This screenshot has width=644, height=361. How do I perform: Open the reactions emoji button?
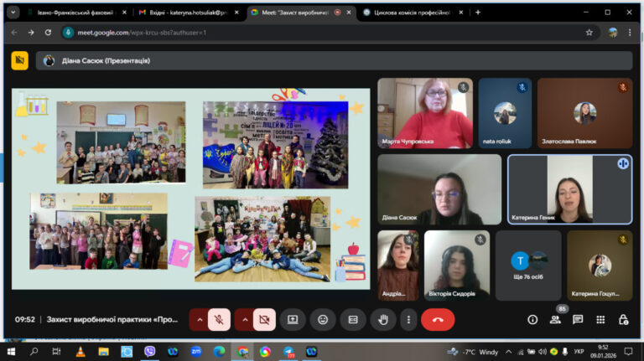[323, 320]
